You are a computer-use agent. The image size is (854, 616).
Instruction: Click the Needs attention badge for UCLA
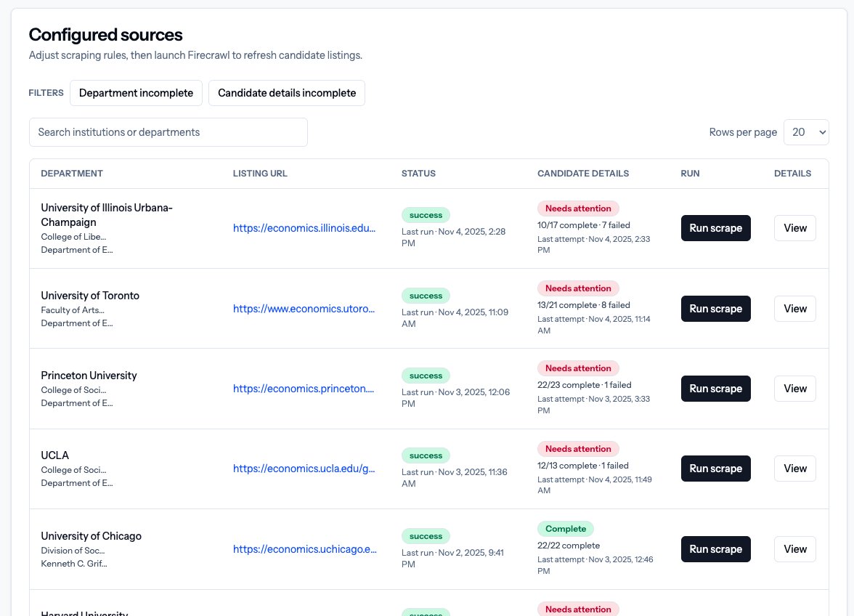[578, 449]
